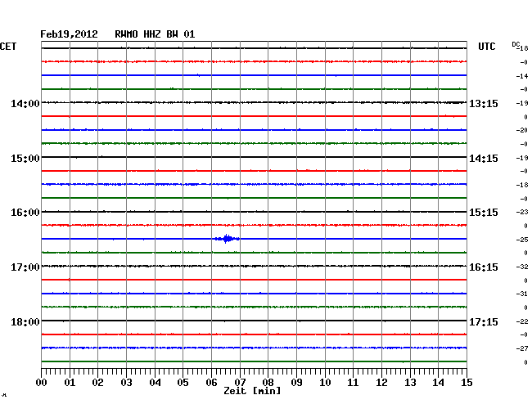
Task: Click the 'UTC' timezone label
Action: (x=486, y=47)
